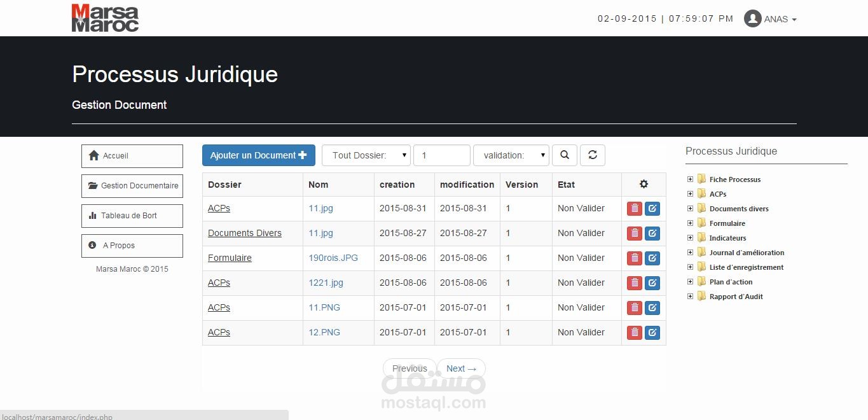
Task: Click the Marsa Maroc logo
Action: tap(105, 18)
